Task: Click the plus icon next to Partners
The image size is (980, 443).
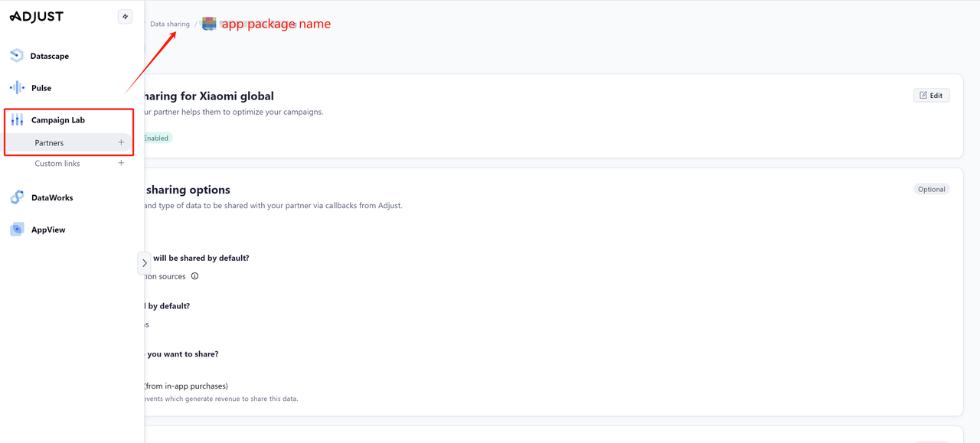Action: click(x=121, y=142)
